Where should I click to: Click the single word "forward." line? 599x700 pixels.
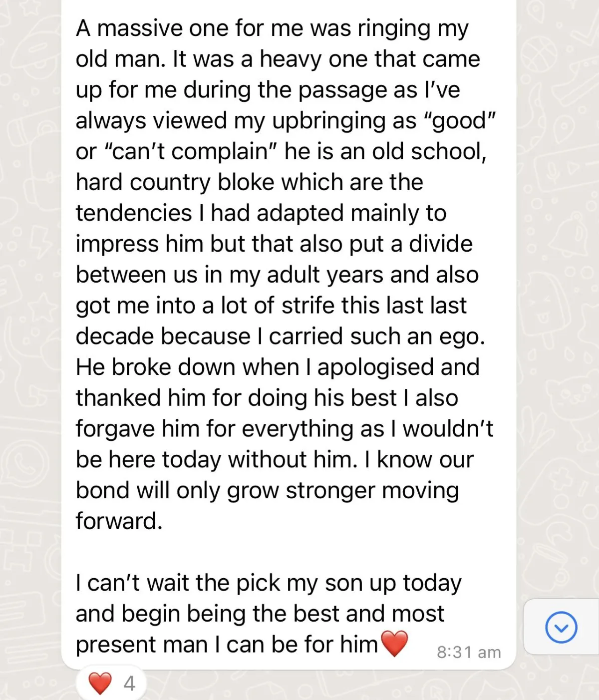click(119, 521)
